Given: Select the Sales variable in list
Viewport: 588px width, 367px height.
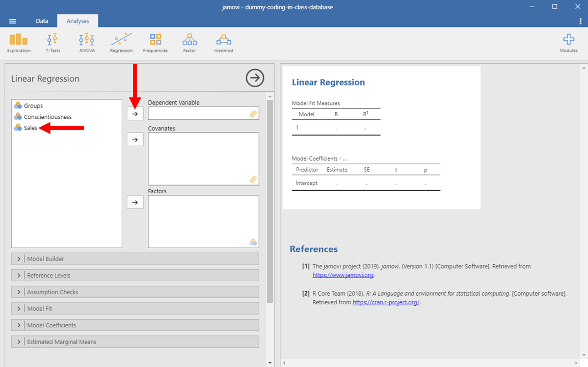Looking at the screenshot, I should click(x=31, y=128).
